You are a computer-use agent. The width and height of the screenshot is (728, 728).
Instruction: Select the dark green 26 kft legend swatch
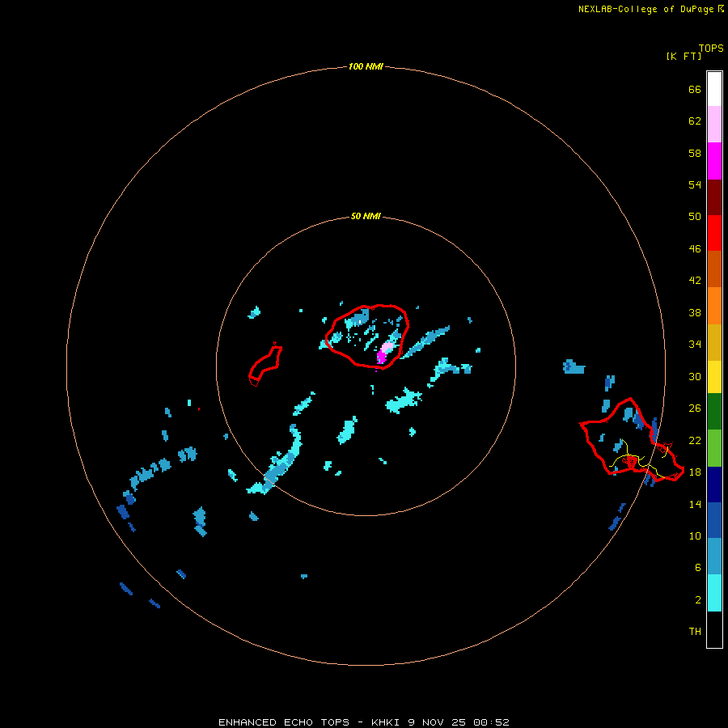(x=714, y=412)
